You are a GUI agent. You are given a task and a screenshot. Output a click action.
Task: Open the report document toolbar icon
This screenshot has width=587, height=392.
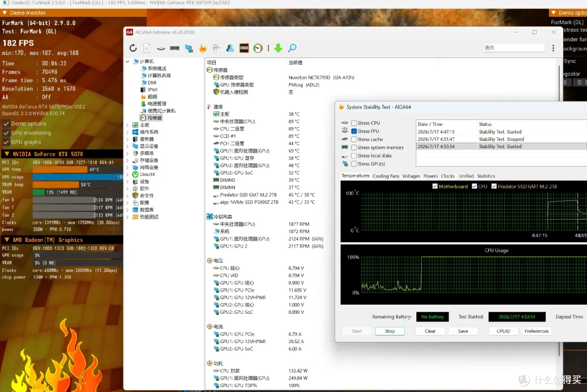tap(147, 48)
